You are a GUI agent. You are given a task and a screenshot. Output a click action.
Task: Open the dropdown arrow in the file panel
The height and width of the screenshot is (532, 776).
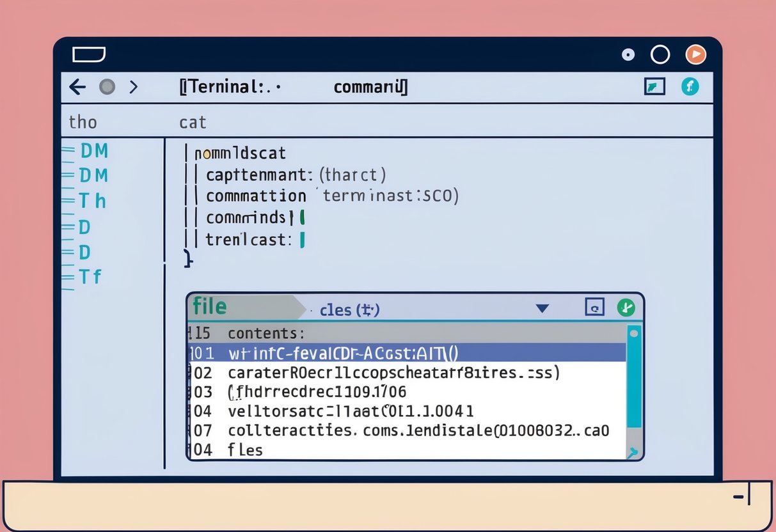(542, 308)
